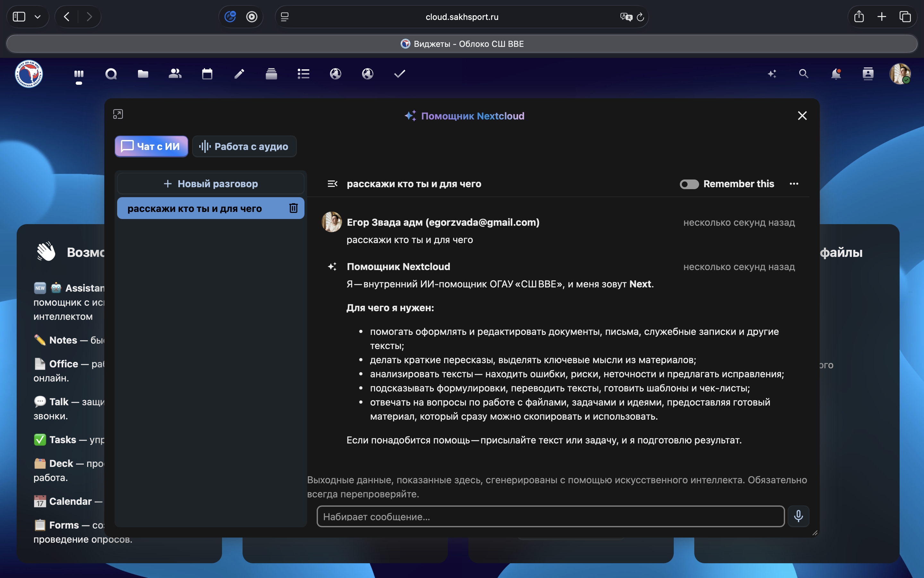The height and width of the screenshot is (578, 924).
Task: Close the Nextcloud Assistant dialog
Action: (x=802, y=116)
